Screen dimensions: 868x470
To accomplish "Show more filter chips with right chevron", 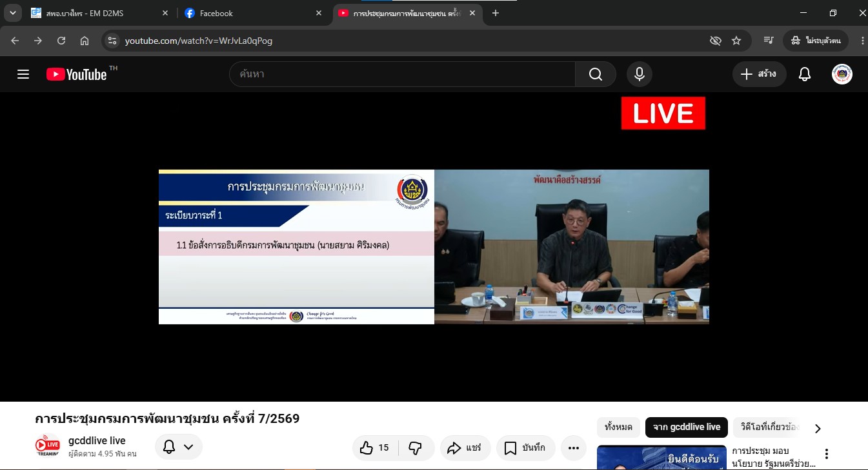I will pos(818,428).
